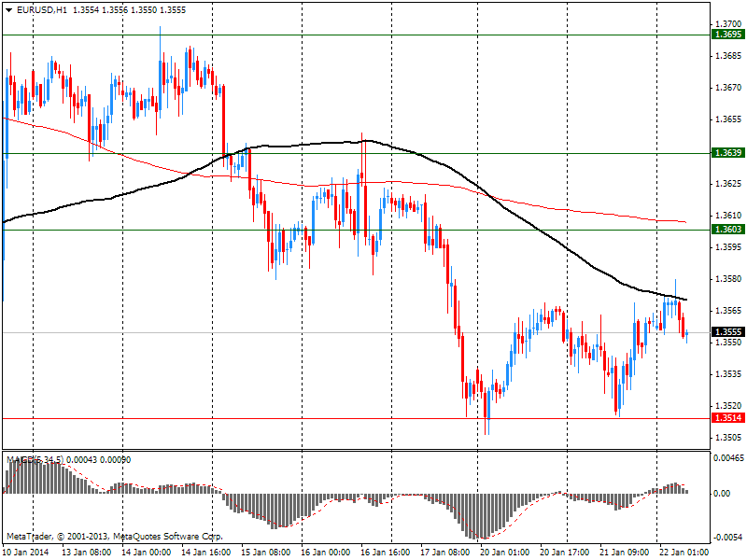Select the 1.3695 green price label
This screenshot has width=747, height=560.
pyautogui.click(x=727, y=35)
